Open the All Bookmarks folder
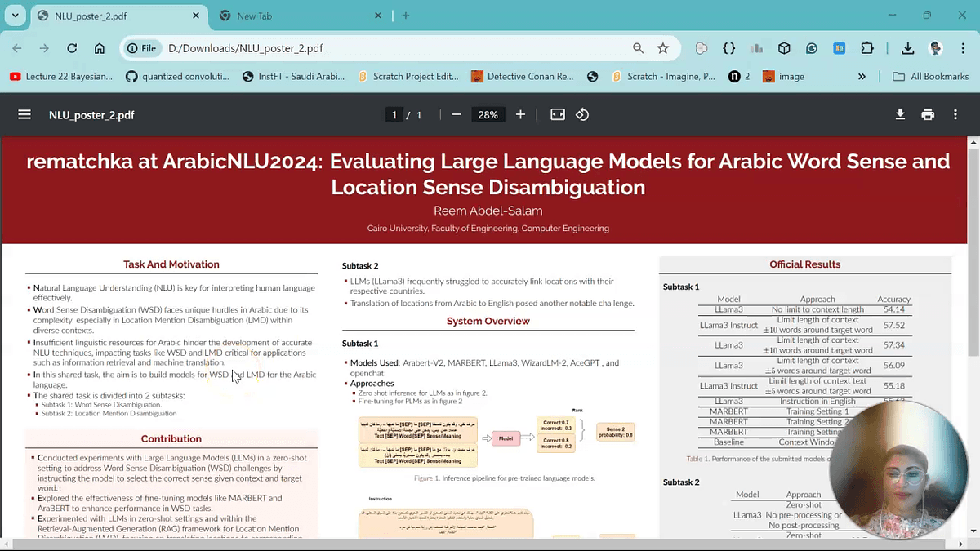 tap(931, 76)
